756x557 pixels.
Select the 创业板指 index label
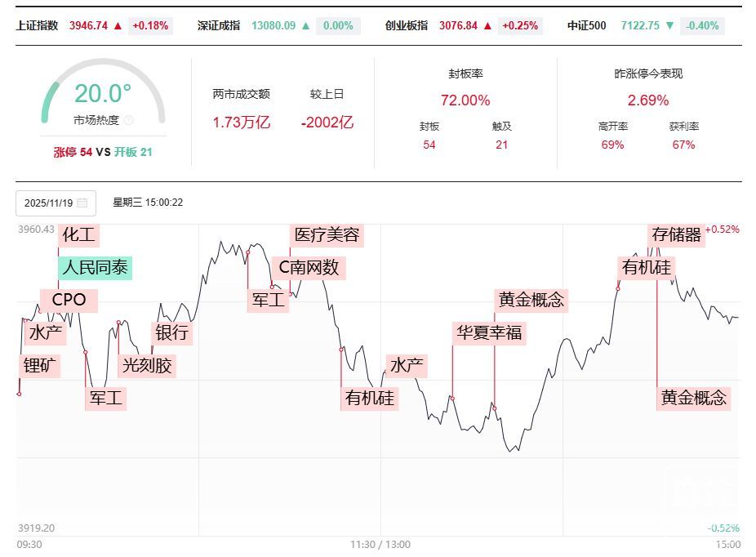(407, 25)
